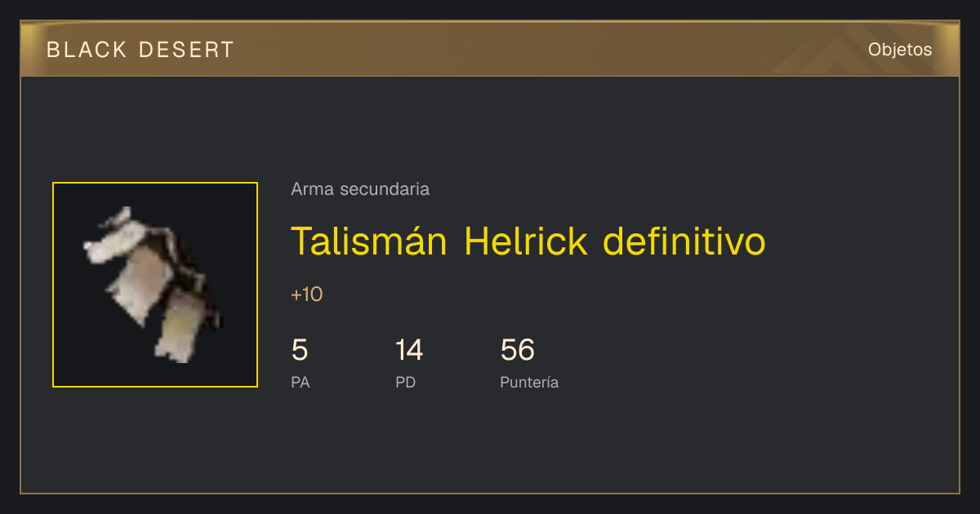Click the word BLACK in the header title
This screenshot has height=514, width=980.
(87, 50)
